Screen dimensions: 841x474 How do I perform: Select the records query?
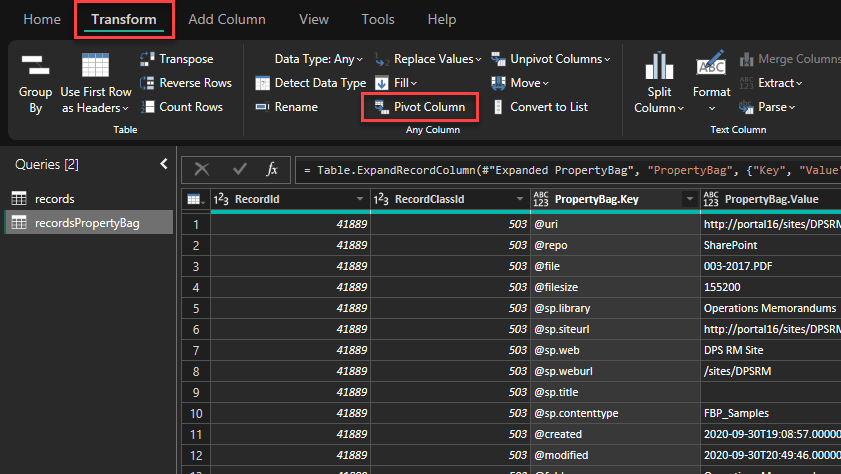click(x=54, y=198)
